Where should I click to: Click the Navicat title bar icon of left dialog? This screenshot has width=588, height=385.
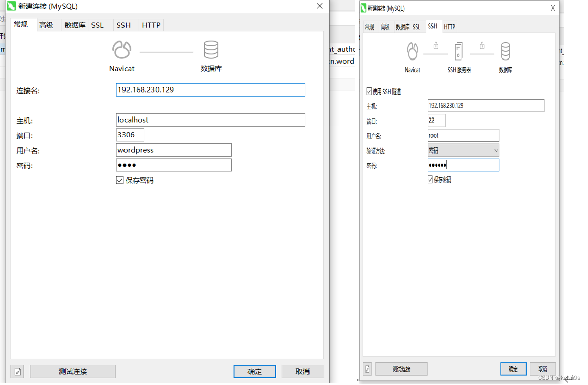coord(11,6)
